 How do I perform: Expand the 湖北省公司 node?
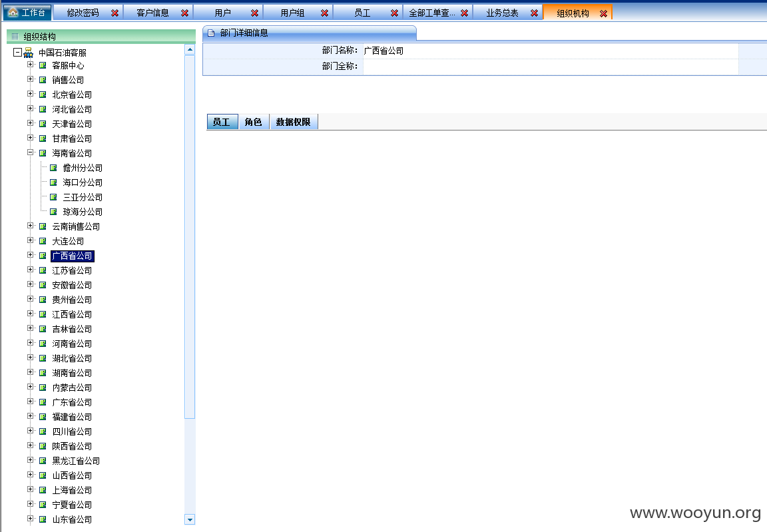pyautogui.click(x=31, y=358)
